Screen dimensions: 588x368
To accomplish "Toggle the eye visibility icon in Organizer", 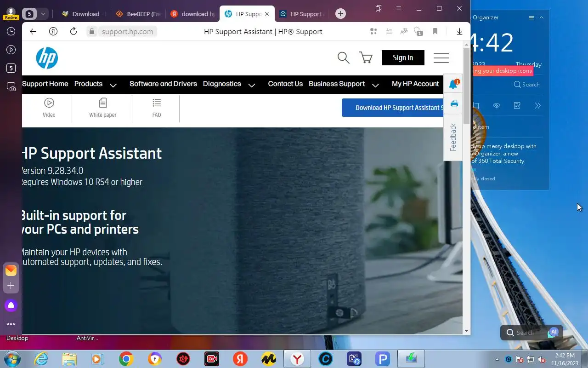I will (x=497, y=105).
